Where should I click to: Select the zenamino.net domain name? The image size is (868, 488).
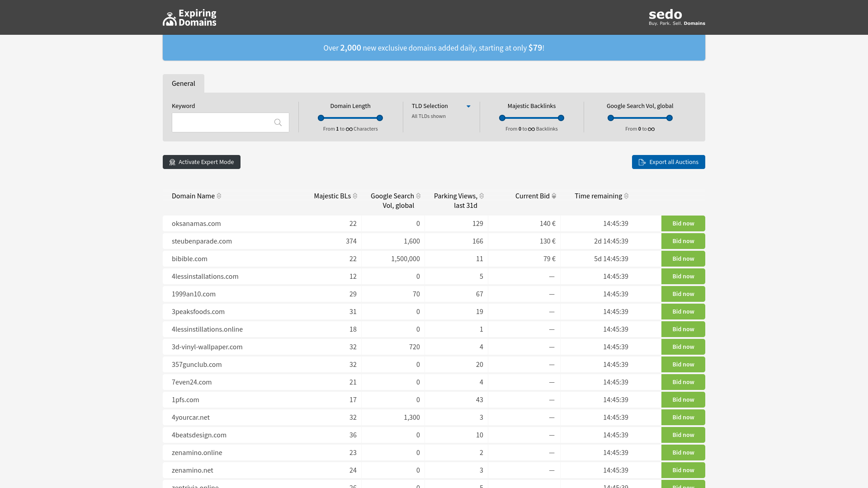click(x=192, y=470)
